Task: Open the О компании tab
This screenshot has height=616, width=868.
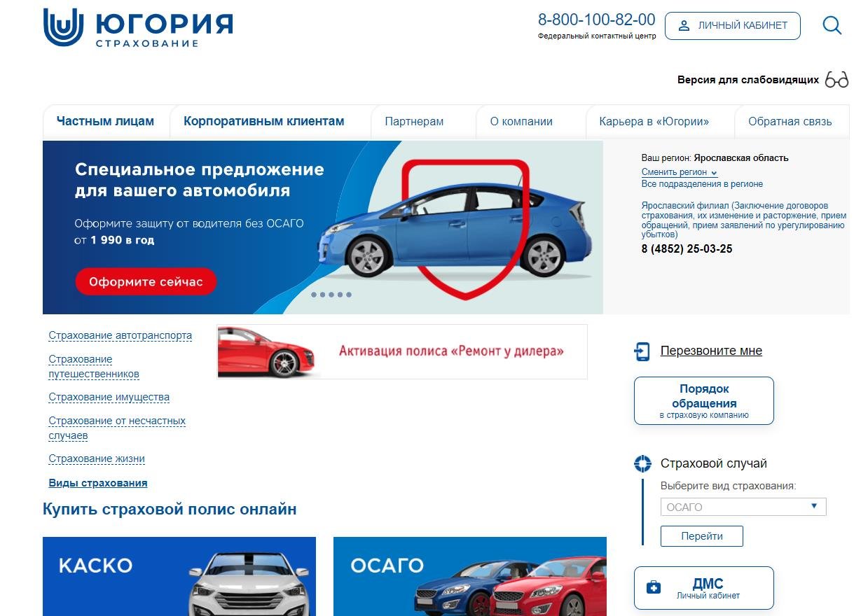Action: (x=521, y=122)
